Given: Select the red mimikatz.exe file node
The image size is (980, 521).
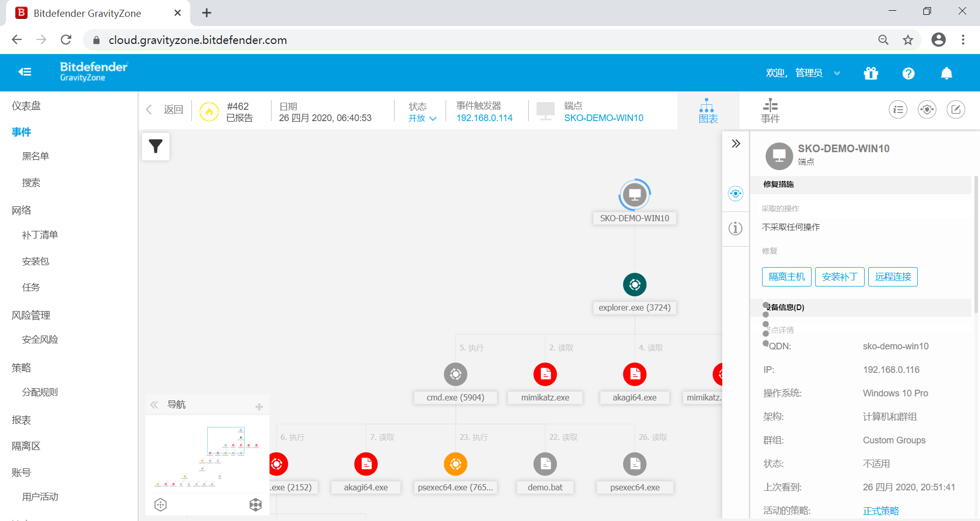Looking at the screenshot, I should 545,374.
